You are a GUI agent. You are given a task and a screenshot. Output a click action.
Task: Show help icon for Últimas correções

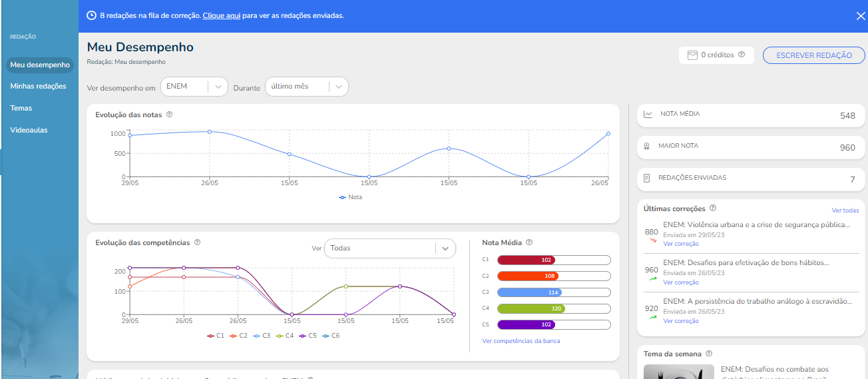[713, 208]
